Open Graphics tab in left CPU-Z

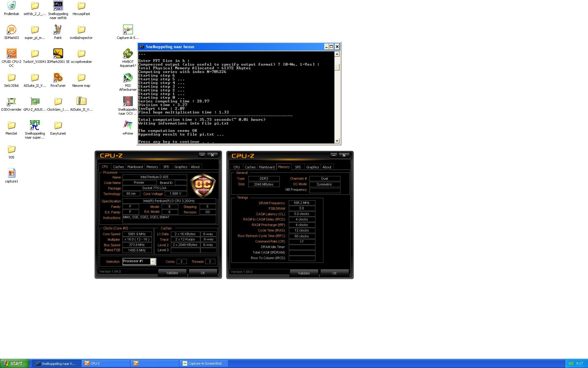181,167
